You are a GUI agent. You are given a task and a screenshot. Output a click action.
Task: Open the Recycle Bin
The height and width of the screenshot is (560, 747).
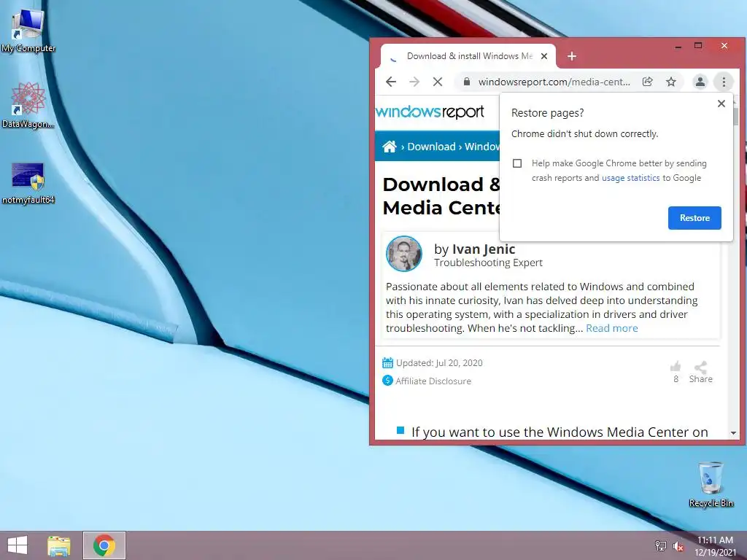pos(711,484)
